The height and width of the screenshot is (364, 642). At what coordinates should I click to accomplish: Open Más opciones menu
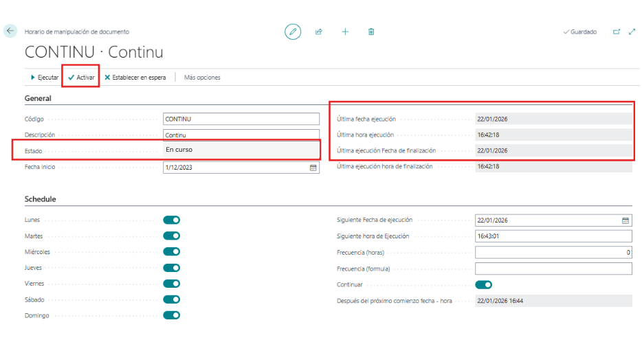tap(202, 78)
